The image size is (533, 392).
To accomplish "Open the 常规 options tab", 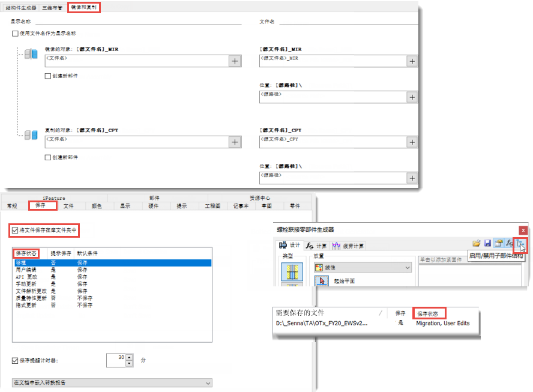I will pyautogui.click(x=12, y=206).
